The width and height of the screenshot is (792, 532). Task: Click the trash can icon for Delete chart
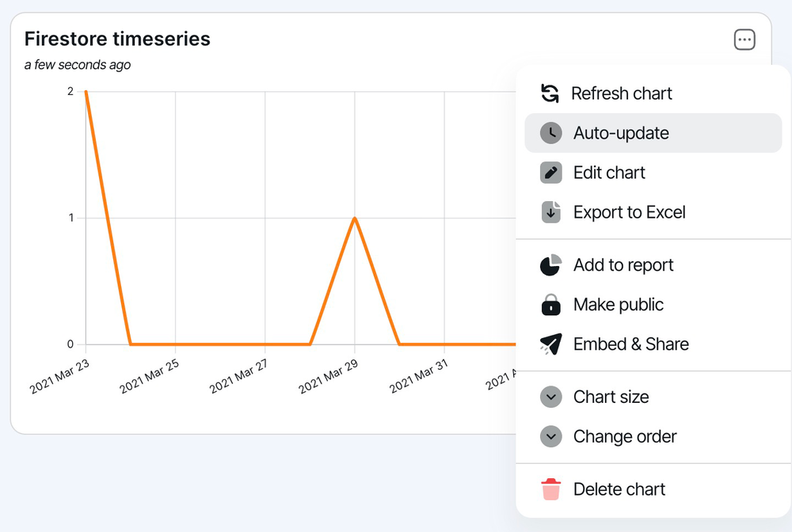click(550, 488)
